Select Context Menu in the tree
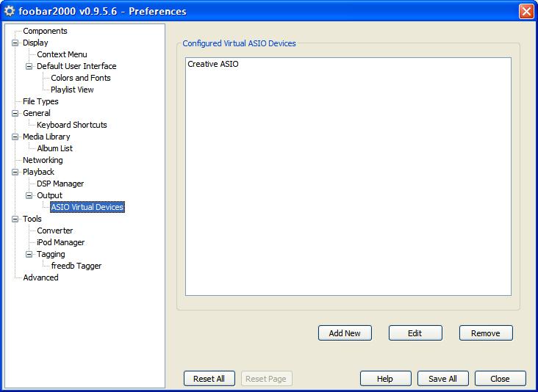 (62, 54)
